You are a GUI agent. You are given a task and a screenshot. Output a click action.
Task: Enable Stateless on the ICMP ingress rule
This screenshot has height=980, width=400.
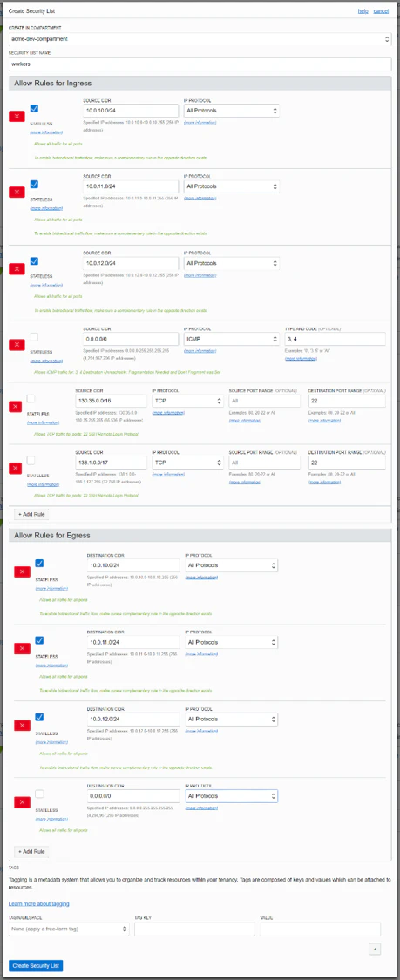[34, 337]
